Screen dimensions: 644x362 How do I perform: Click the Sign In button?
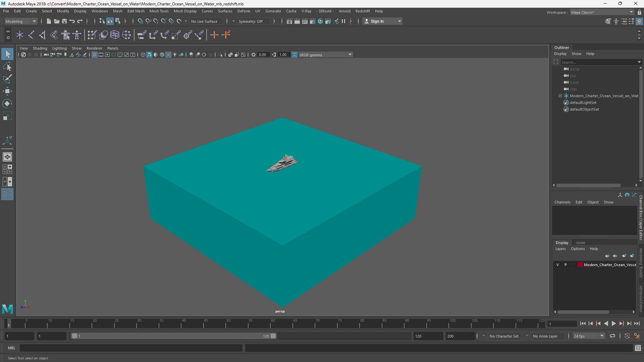[377, 21]
